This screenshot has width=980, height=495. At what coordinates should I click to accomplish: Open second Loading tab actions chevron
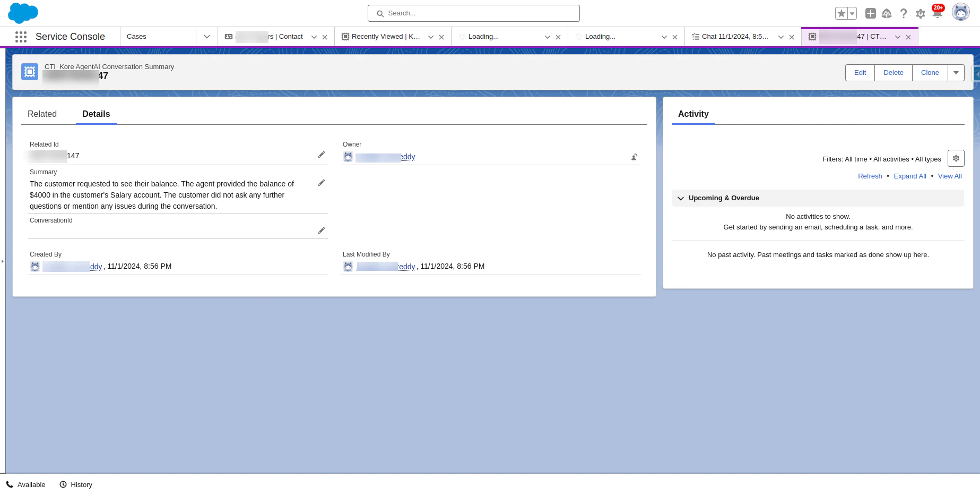(x=664, y=37)
